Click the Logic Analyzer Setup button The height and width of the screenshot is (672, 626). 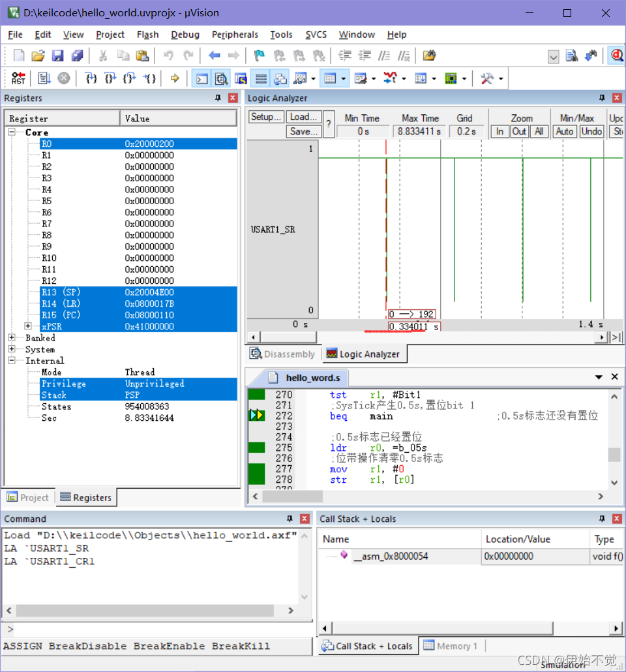tap(266, 117)
